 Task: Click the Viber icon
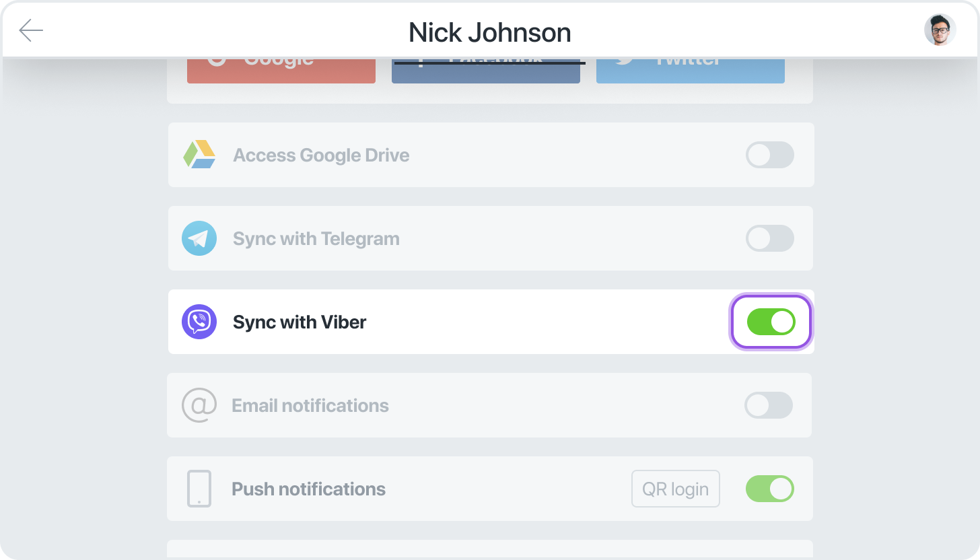point(199,322)
